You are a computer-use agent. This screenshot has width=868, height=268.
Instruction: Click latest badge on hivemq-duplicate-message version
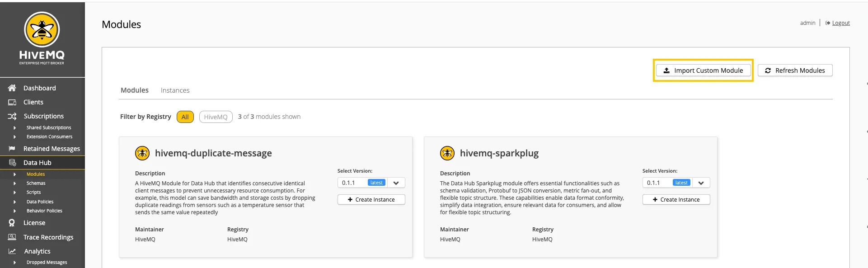pyautogui.click(x=376, y=183)
